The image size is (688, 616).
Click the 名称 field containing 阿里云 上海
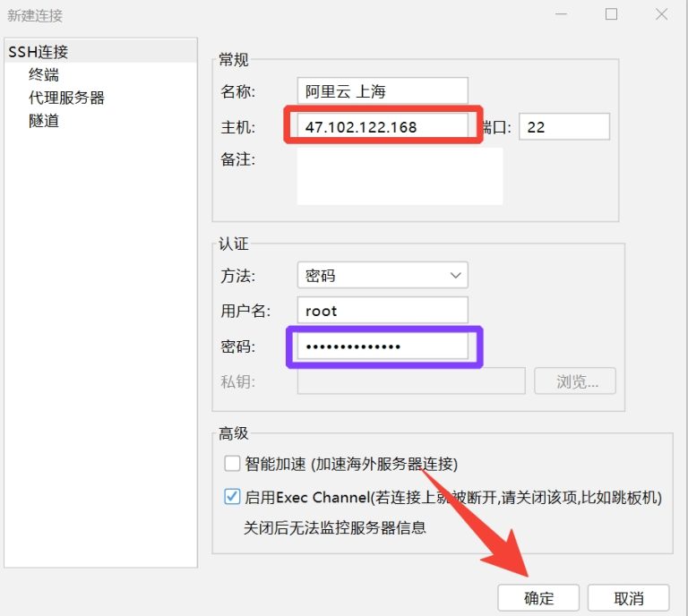[x=383, y=90]
